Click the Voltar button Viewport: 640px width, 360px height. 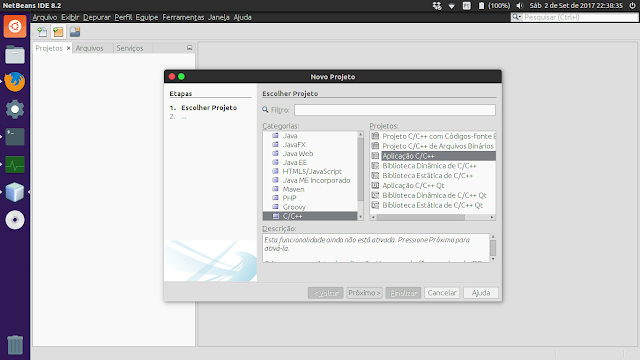tap(325, 293)
